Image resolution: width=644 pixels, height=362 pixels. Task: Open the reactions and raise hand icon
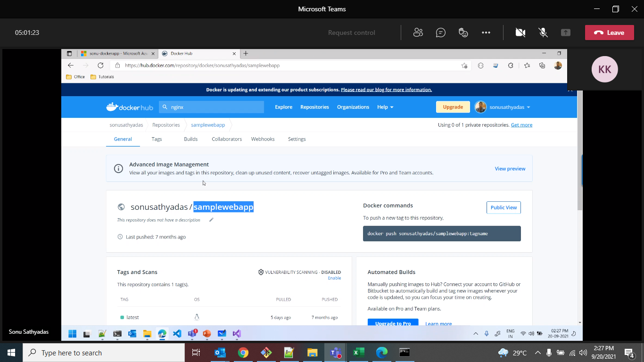[463, 33]
